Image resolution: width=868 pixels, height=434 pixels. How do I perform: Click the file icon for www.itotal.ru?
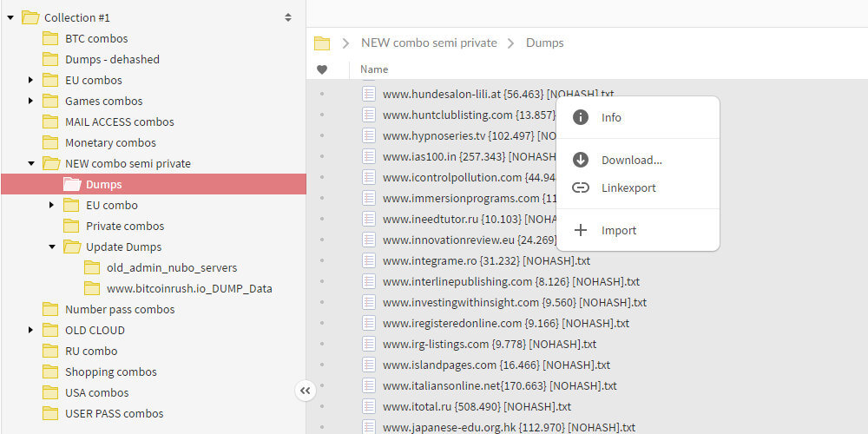coord(369,406)
